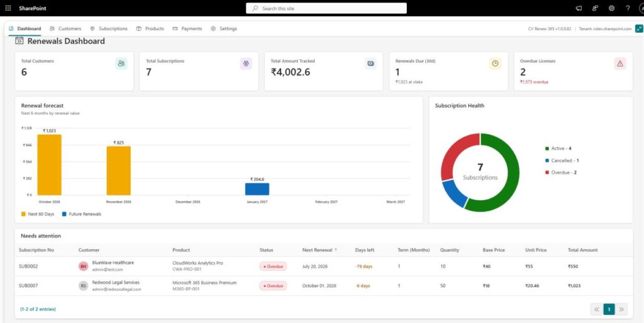Screen dimensions: 644x323
Task: Click the red Overdue donut segment
Action: [x=453, y=152]
